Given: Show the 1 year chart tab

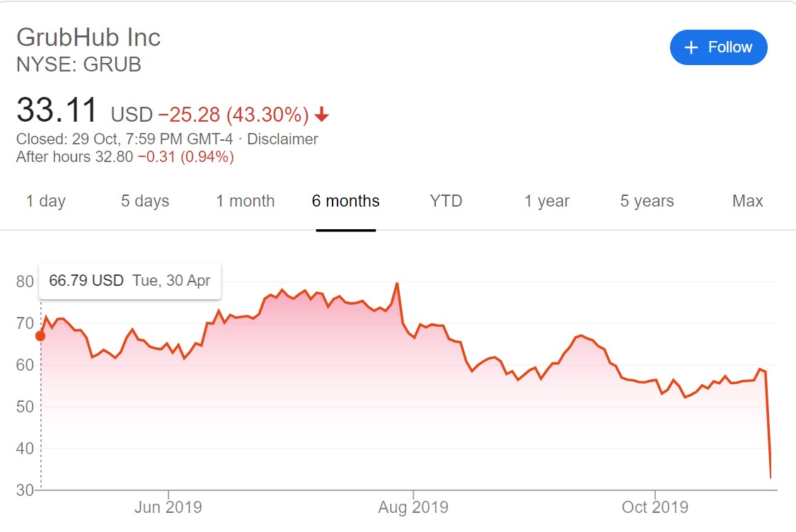Looking at the screenshot, I should pos(547,201).
